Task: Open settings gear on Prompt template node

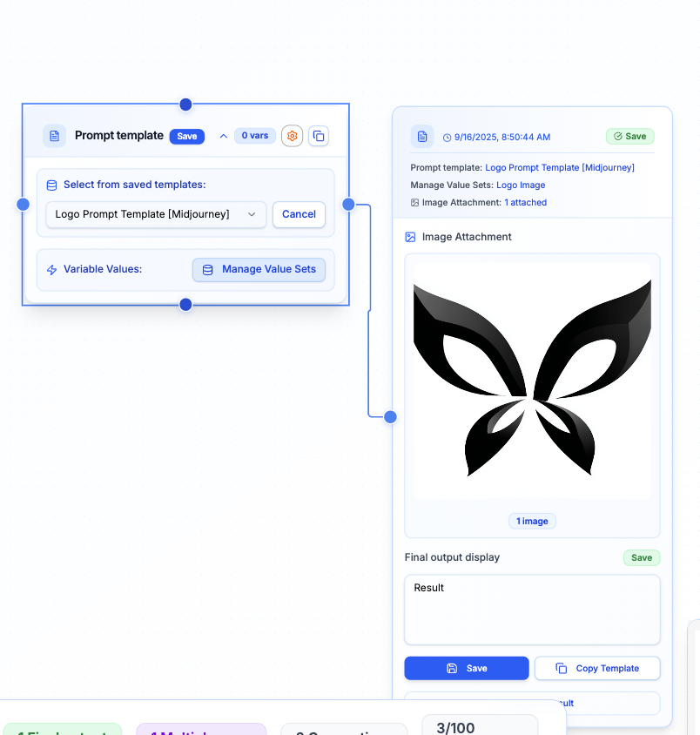Action: tap(293, 136)
